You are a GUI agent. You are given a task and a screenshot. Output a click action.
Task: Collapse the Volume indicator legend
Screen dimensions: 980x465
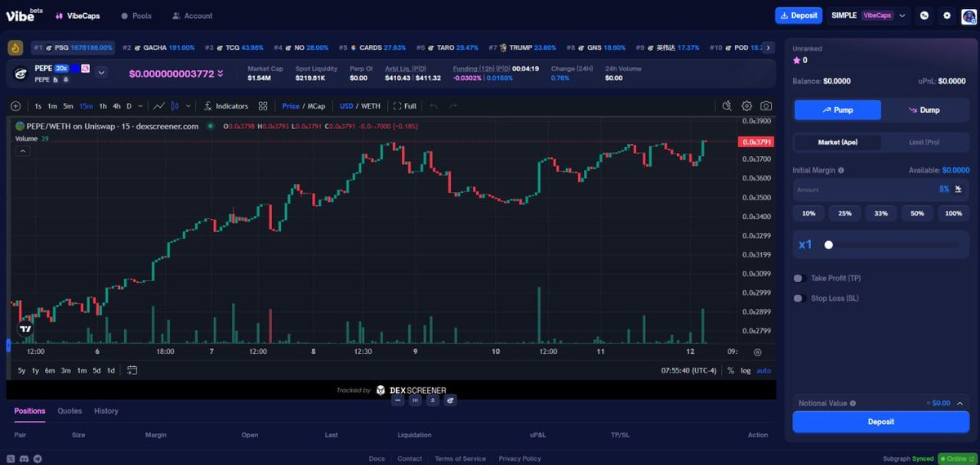22,151
